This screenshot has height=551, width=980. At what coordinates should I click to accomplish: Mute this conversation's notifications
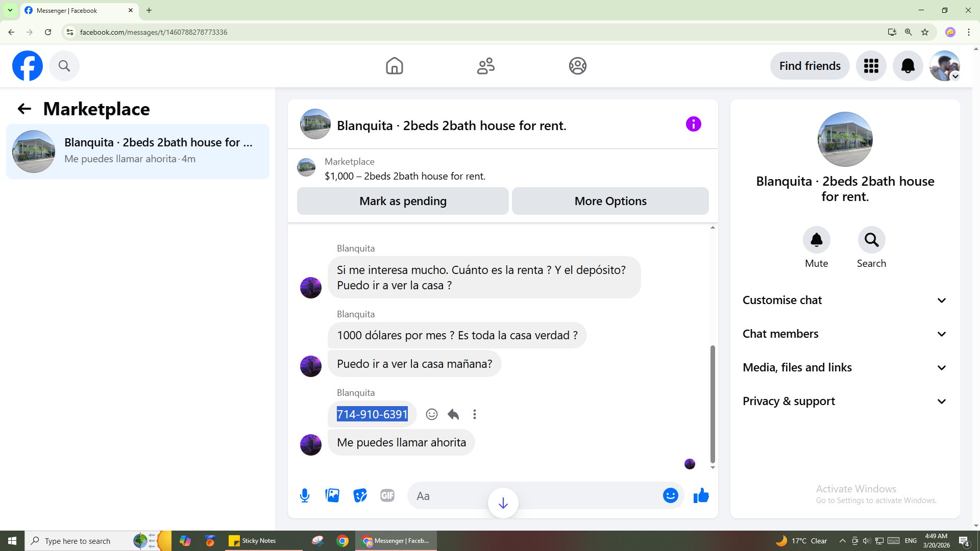click(816, 240)
